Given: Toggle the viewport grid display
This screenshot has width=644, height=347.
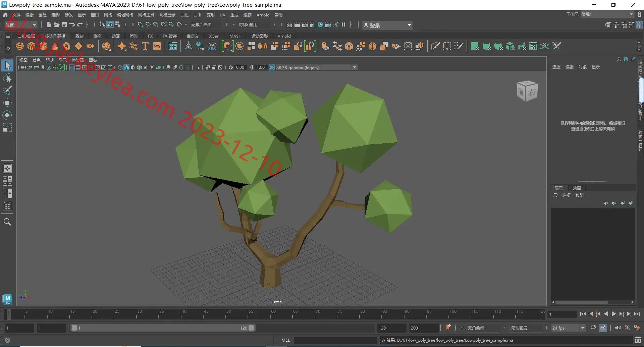Looking at the screenshot, I should pyautogui.click(x=72, y=67).
